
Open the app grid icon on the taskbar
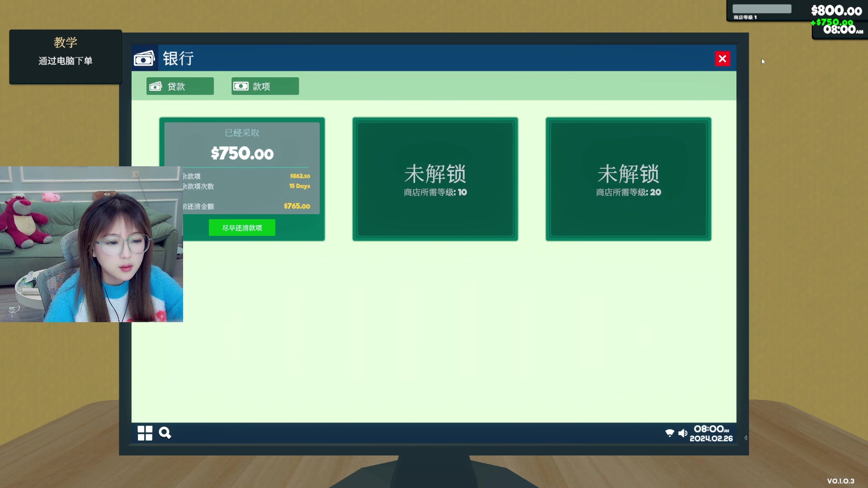[x=145, y=433]
